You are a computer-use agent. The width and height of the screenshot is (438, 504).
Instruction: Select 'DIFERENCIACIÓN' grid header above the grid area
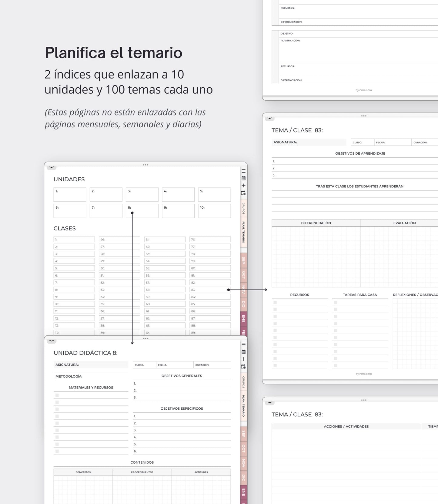(x=316, y=223)
